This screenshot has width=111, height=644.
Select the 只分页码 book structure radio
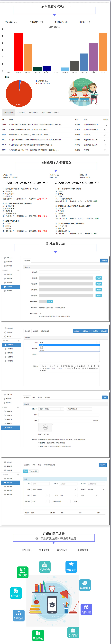tap(39, 443)
